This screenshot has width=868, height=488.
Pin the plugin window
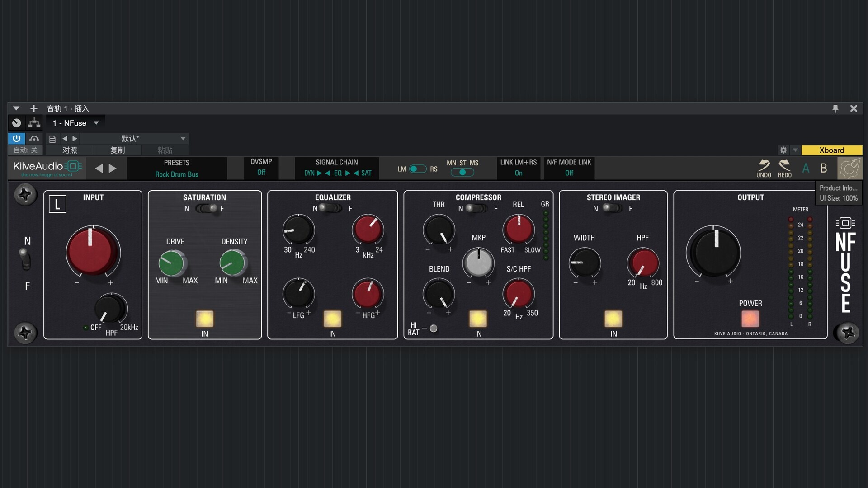click(835, 108)
